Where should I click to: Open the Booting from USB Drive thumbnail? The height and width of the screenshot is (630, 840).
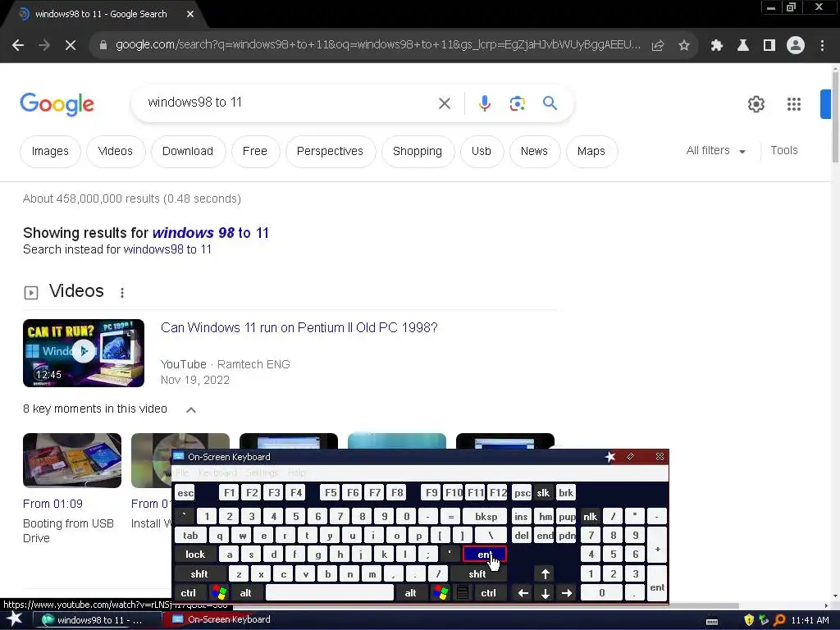tap(72, 461)
